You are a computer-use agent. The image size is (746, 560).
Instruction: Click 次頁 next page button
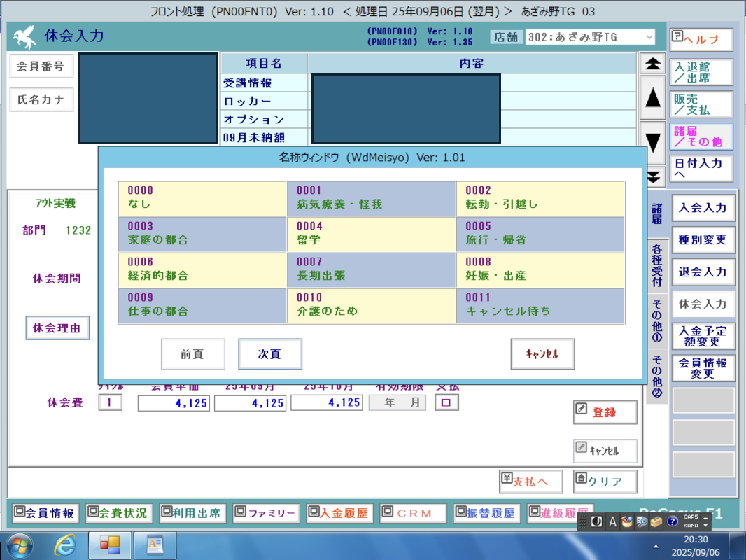click(269, 354)
